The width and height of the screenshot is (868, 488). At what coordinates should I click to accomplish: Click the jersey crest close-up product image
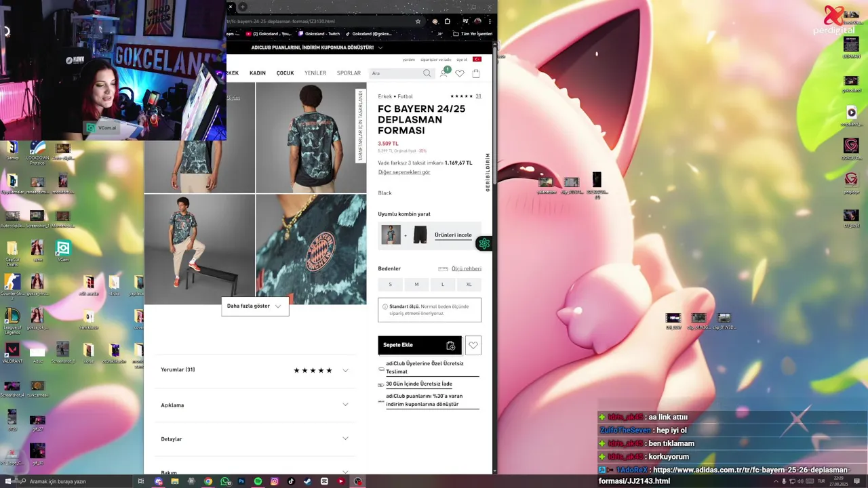[311, 249]
